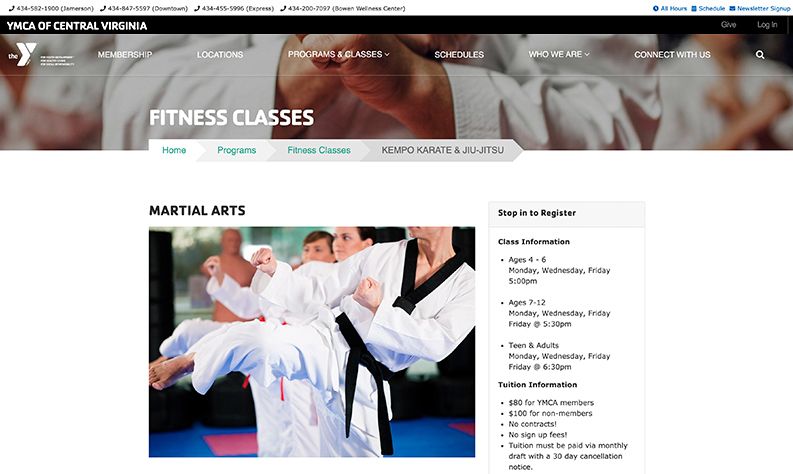
Task: Select Home in the breadcrumb trail
Action: 174,150
